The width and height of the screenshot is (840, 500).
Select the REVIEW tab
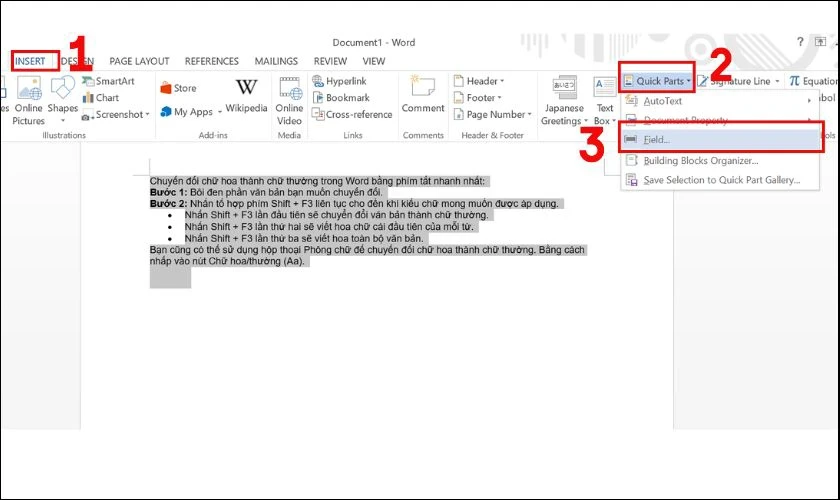click(330, 61)
